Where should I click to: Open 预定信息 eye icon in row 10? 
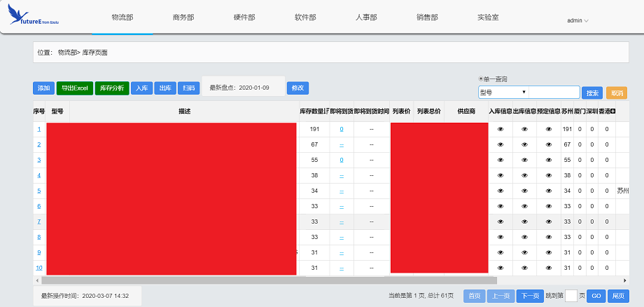(x=549, y=268)
